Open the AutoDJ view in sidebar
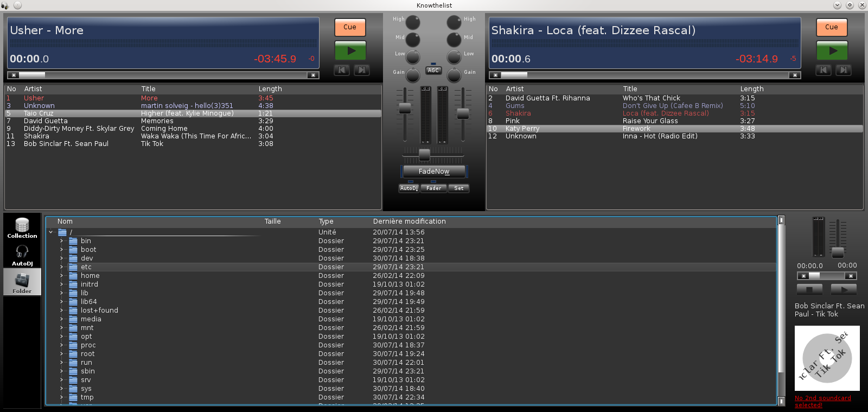The width and height of the screenshot is (868, 412). [22, 255]
